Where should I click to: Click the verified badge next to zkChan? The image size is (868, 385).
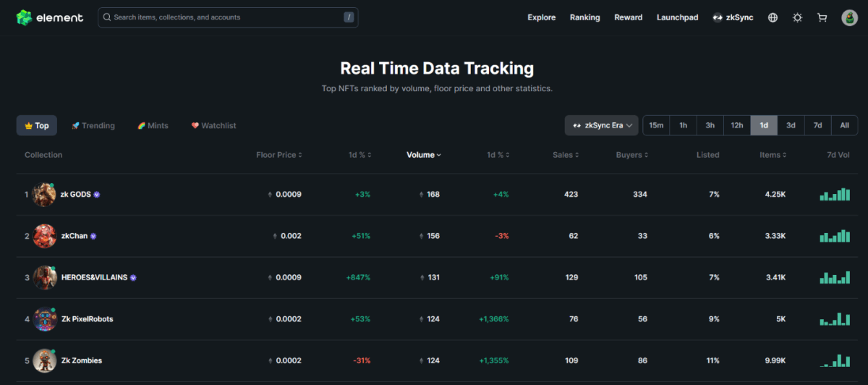(x=93, y=236)
